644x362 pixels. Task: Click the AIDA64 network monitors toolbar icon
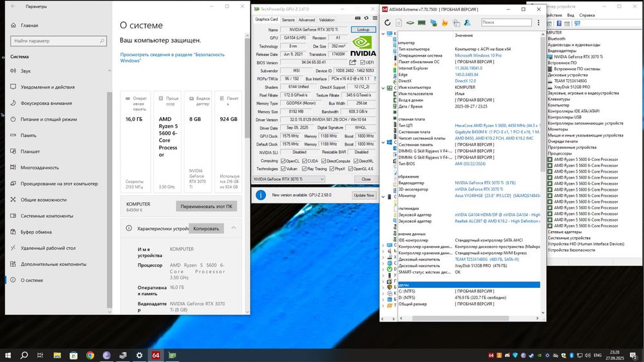433,23
